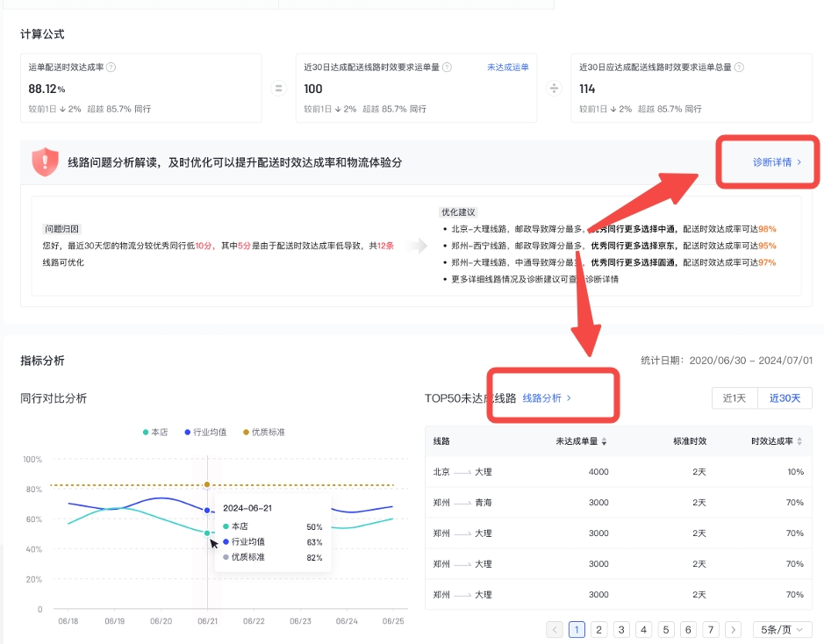Click the 06/21 chart data point on 本店 line
Screen dimensions: 824x644
(x=207, y=533)
